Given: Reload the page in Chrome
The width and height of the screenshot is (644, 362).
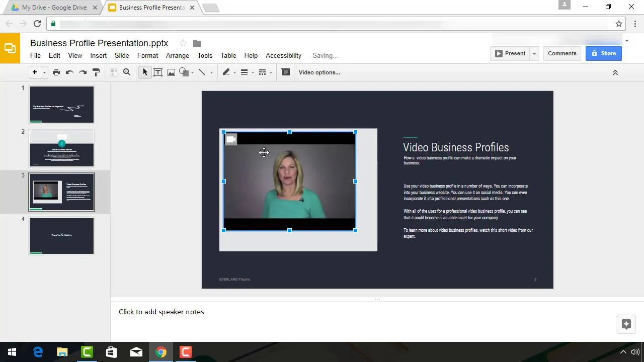Looking at the screenshot, I should coord(37,24).
